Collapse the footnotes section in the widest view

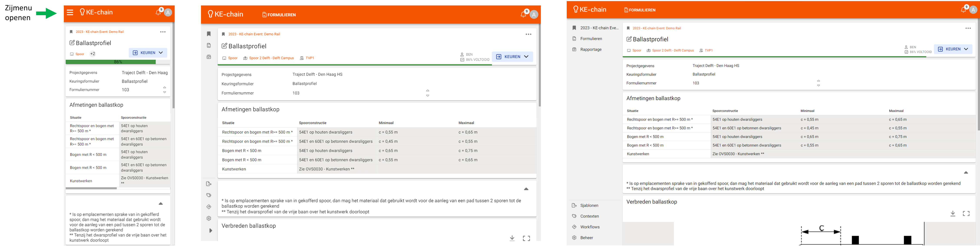(x=965, y=173)
